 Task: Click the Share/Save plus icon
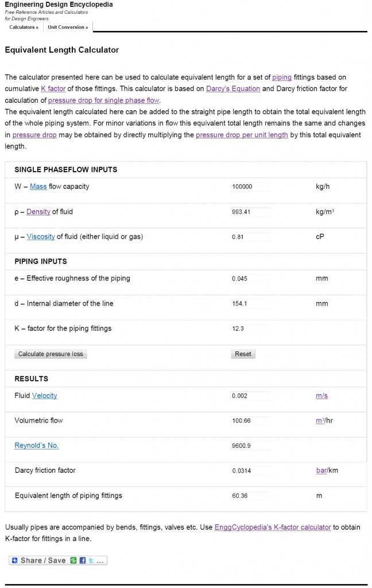point(14,560)
